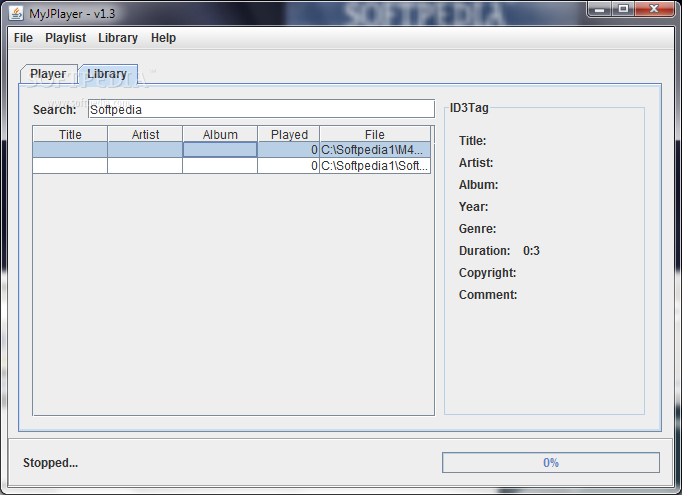This screenshot has width=682, height=495.
Task: Open the Help menu
Action: [x=163, y=38]
